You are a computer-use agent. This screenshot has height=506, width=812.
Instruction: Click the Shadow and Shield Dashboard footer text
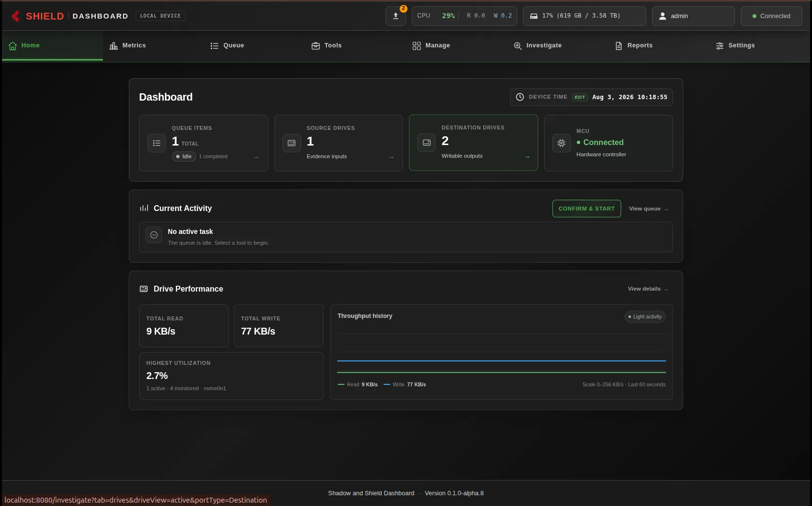(371, 493)
